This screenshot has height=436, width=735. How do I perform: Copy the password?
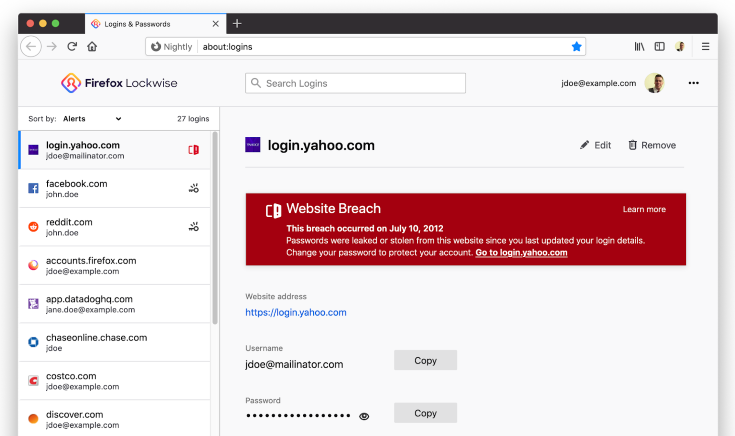[x=425, y=413]
